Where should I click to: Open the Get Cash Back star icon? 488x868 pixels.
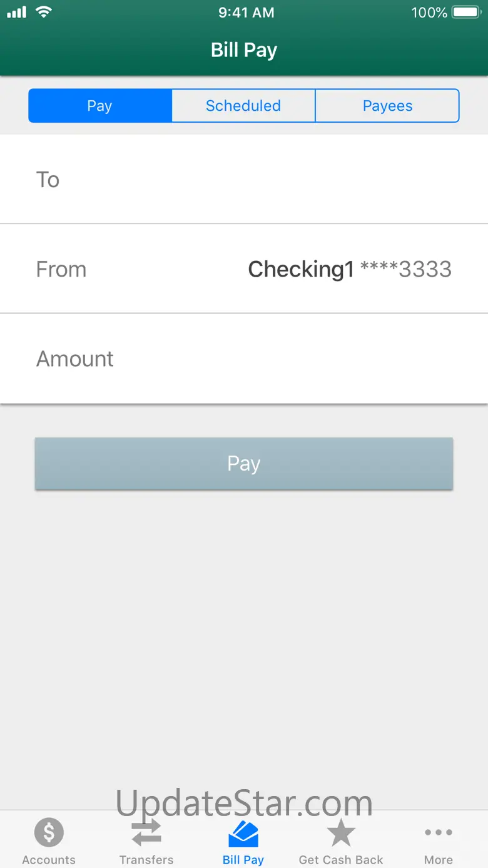tap(341, 833)
